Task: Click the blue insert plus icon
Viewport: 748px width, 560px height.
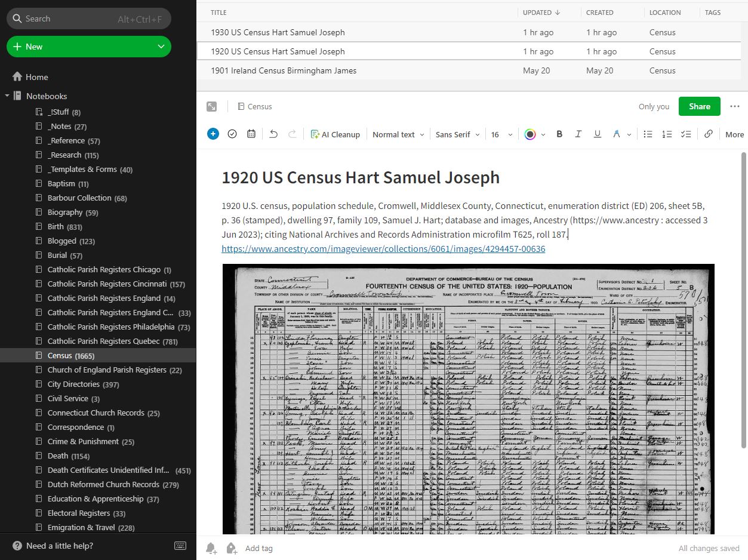Action: [213, 134]
